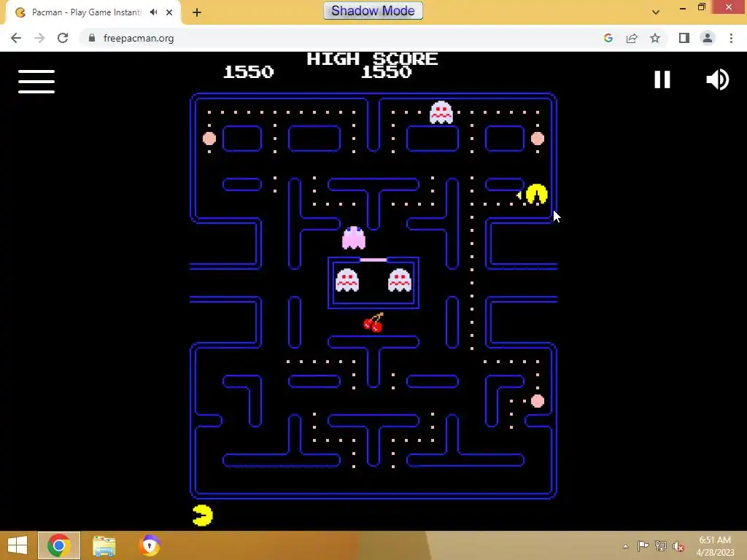Pause the Pacman game

pyautogui.click(x=662, y=79)
